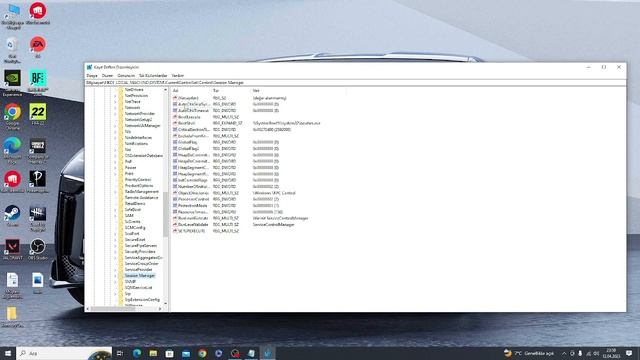The height and width of the screenshot is (360, 640).
Task: Expand the SafeBoot key
Action: click(115, 210)
